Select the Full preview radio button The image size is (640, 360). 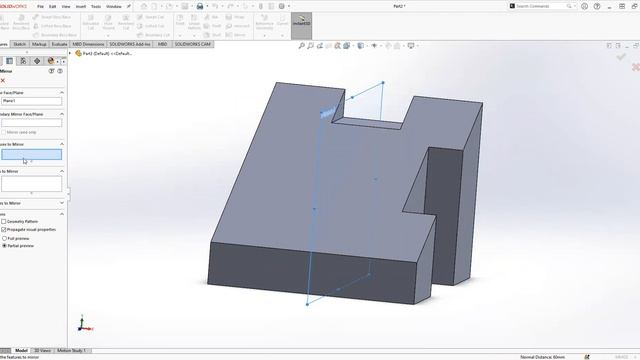4,238
